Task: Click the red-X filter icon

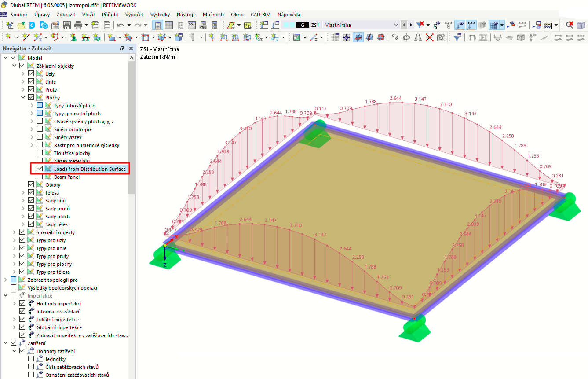Action: [421, 25]
